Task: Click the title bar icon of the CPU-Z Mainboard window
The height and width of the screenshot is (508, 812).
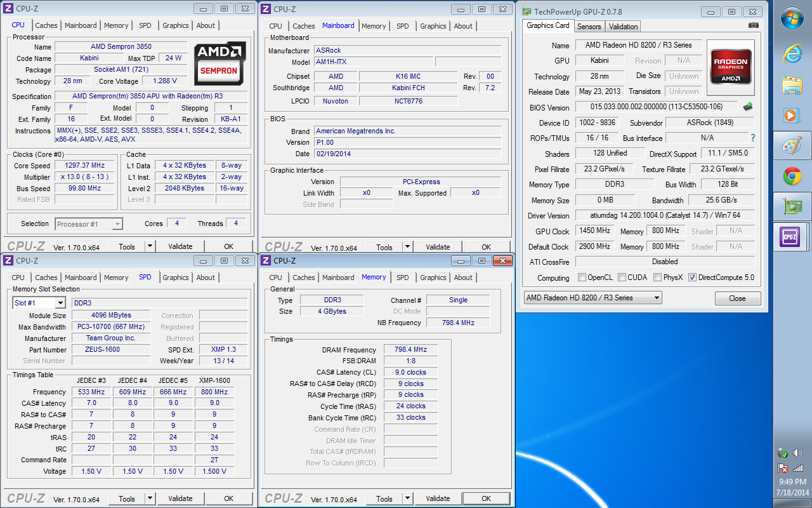Action: (266, 9)
